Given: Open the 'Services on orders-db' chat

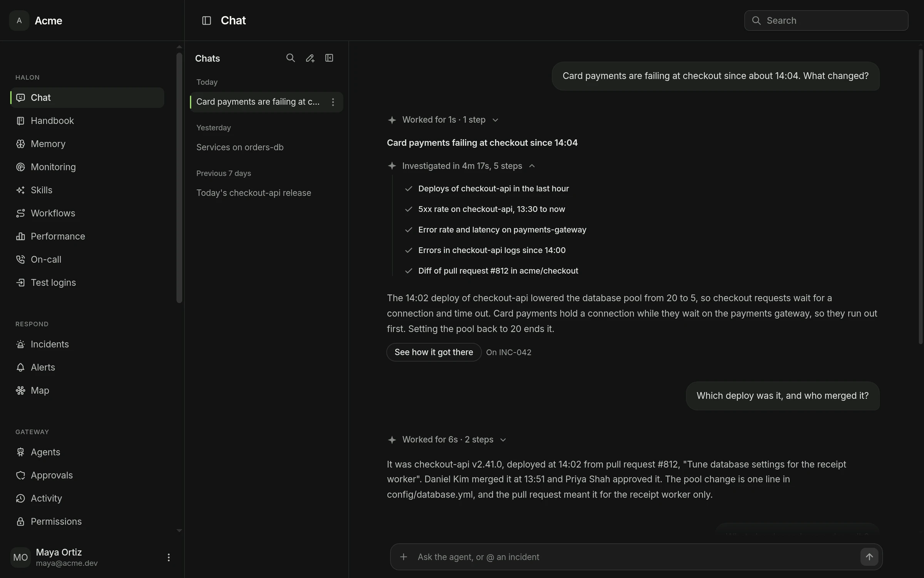Looking at the screenshot, I should coord(266,147).
